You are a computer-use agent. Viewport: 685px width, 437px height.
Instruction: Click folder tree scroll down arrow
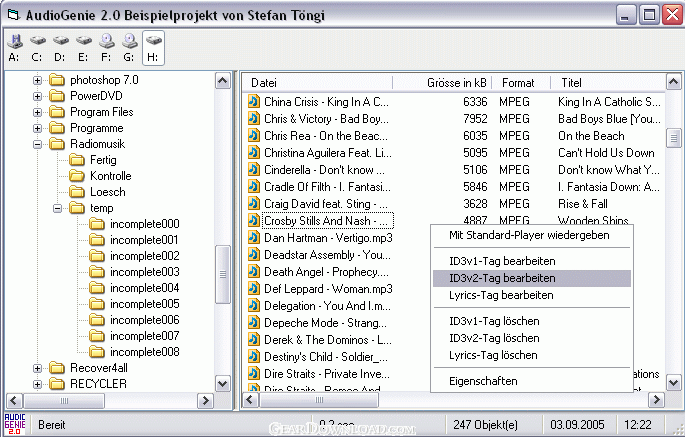pos(223,384)
